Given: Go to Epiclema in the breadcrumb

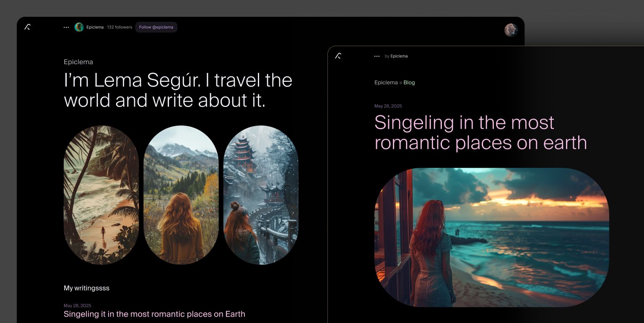Looking at the screenshot, I should pyautogui.click(x=386, y=83).
